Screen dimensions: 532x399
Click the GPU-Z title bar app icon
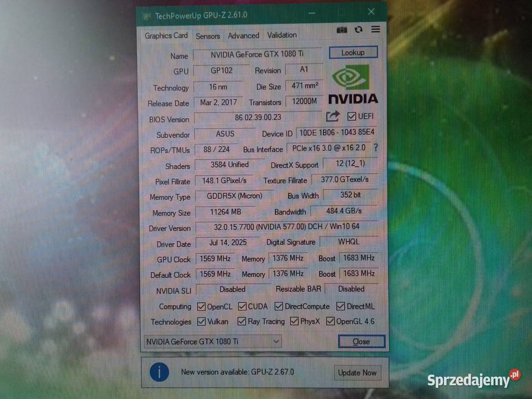coord(147,16)
